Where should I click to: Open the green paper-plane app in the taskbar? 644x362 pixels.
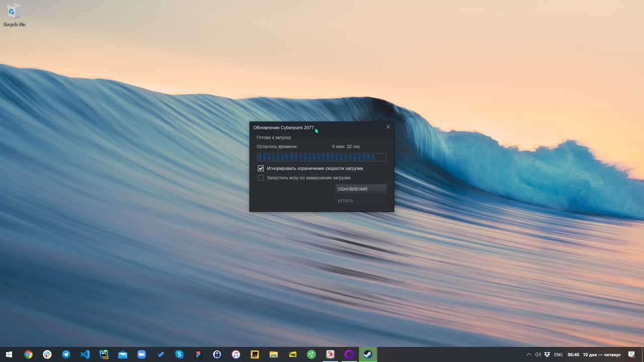tap(311, 354)
